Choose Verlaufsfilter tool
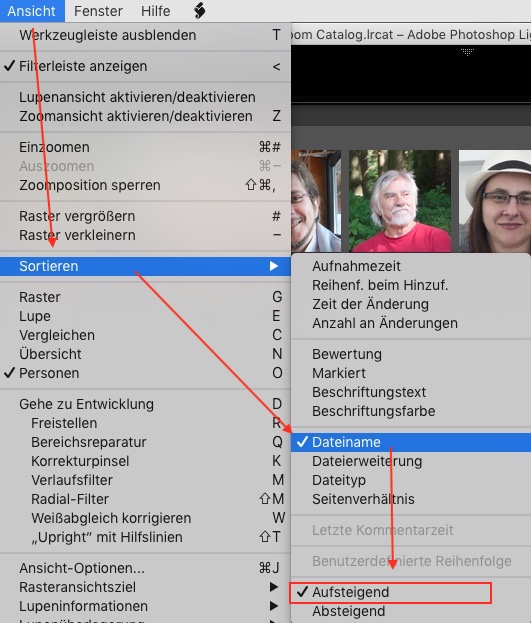 click(145, 480)
